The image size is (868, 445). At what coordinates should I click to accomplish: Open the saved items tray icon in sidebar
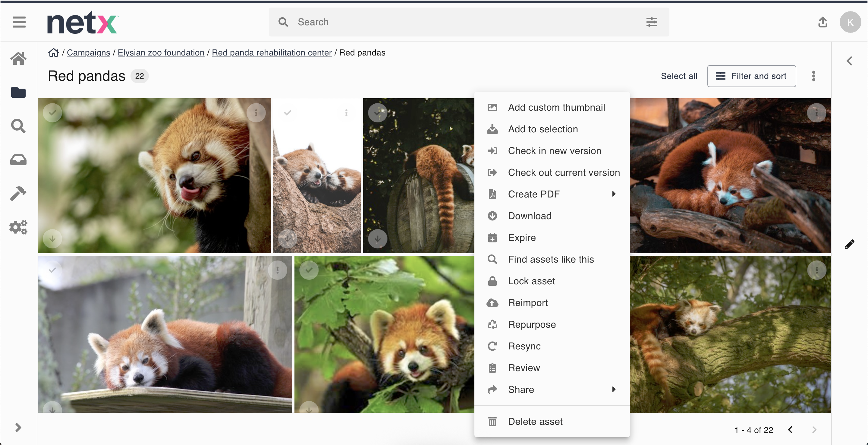click(18, 160)
